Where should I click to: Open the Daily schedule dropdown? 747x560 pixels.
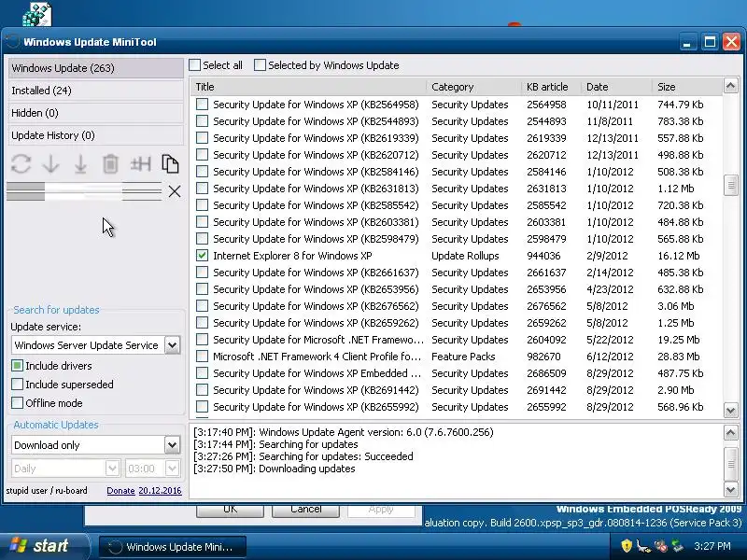tap(112, 469)
